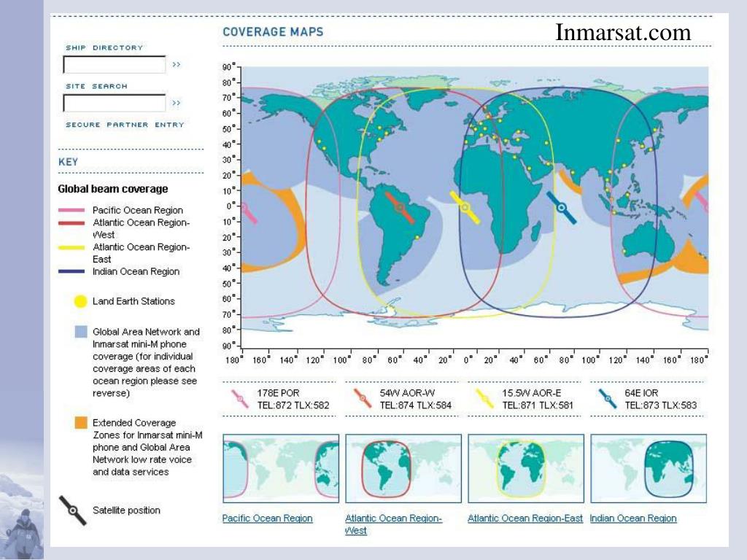The image size is (747, 560).
Task: Click the black Satellite position key icon
Action: pos(72,510)
